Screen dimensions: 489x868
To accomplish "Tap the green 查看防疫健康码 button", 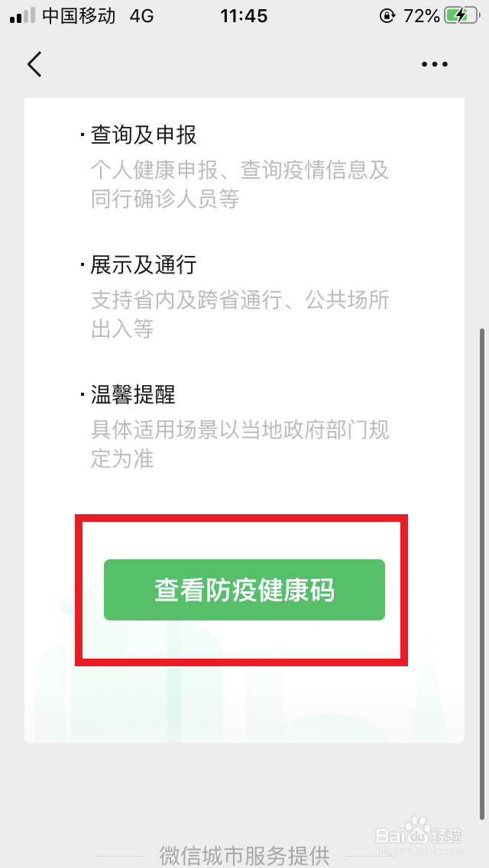I will pyautogui.click(x=244, y=590).
